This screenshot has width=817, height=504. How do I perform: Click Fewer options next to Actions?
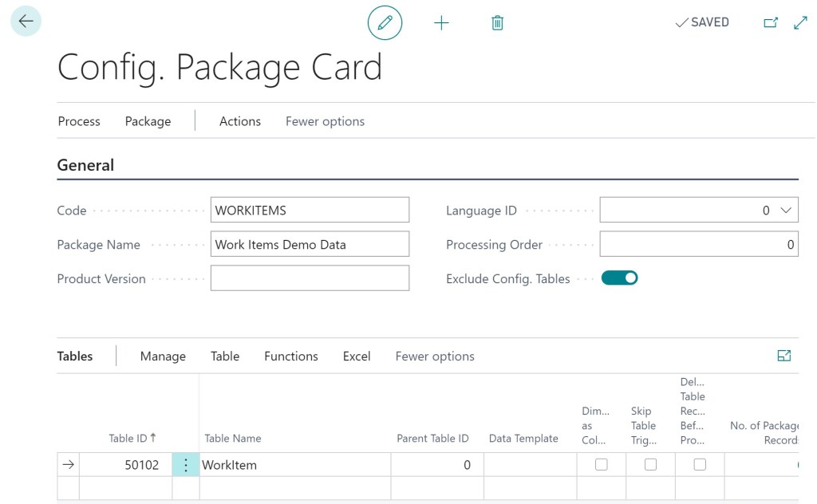[x=325, y=121]
